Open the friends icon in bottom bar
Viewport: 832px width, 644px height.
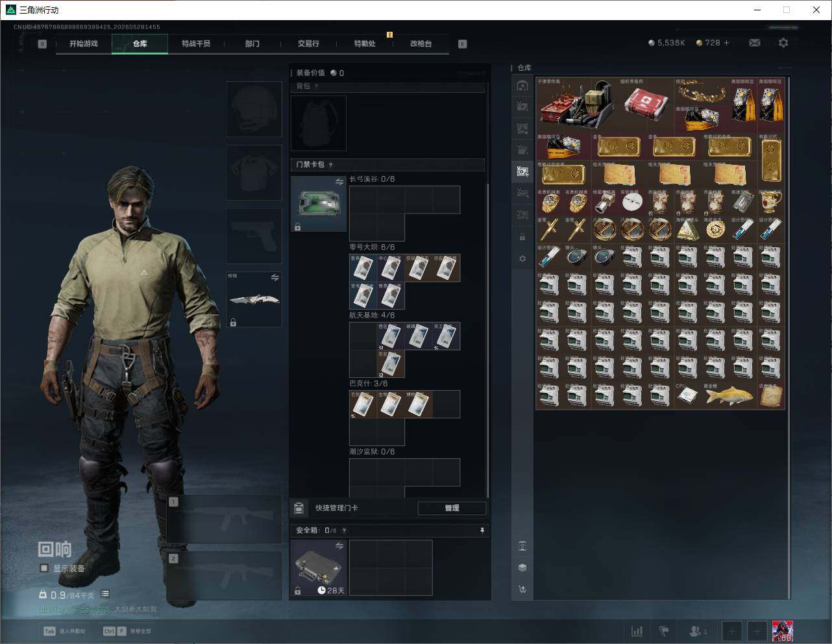(698, 631)
